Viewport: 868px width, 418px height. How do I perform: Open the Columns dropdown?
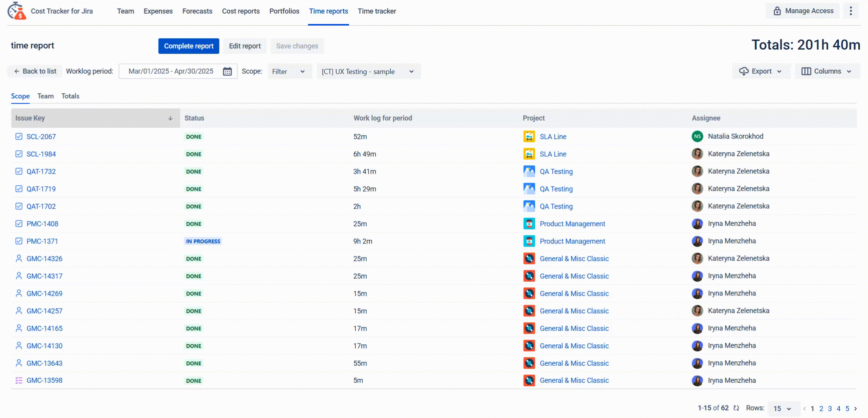pos(827,71)
